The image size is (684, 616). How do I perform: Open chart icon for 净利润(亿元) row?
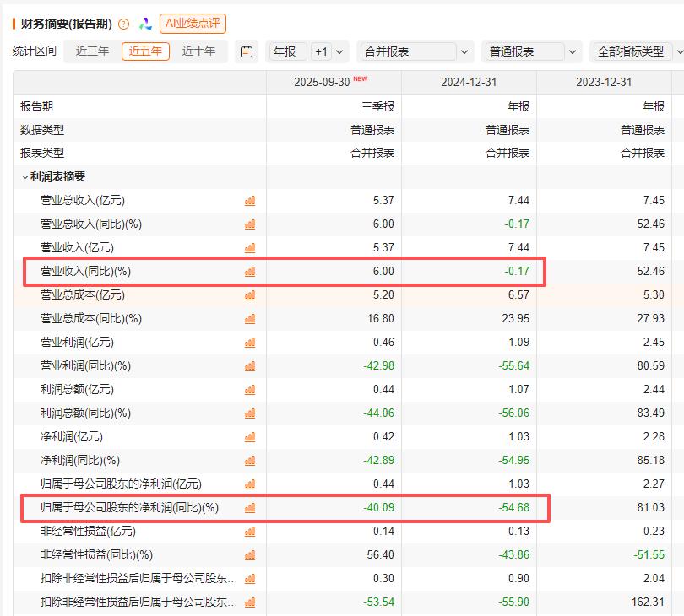click(250, 437)
